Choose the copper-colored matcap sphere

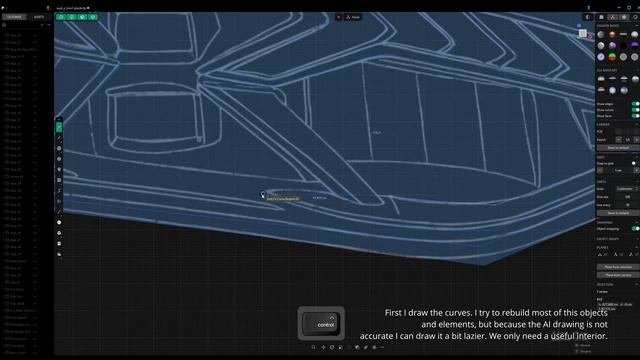pos(612,35)
